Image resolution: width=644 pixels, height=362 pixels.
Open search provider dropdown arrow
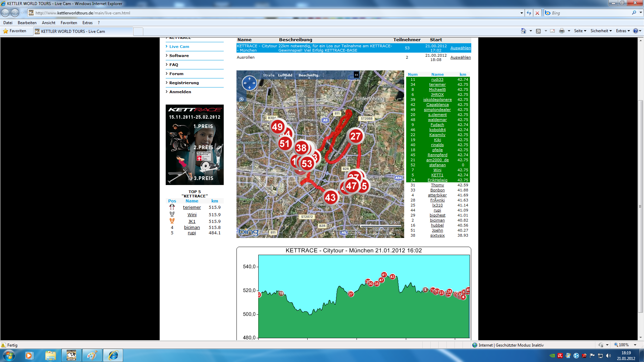coord(641,13)
